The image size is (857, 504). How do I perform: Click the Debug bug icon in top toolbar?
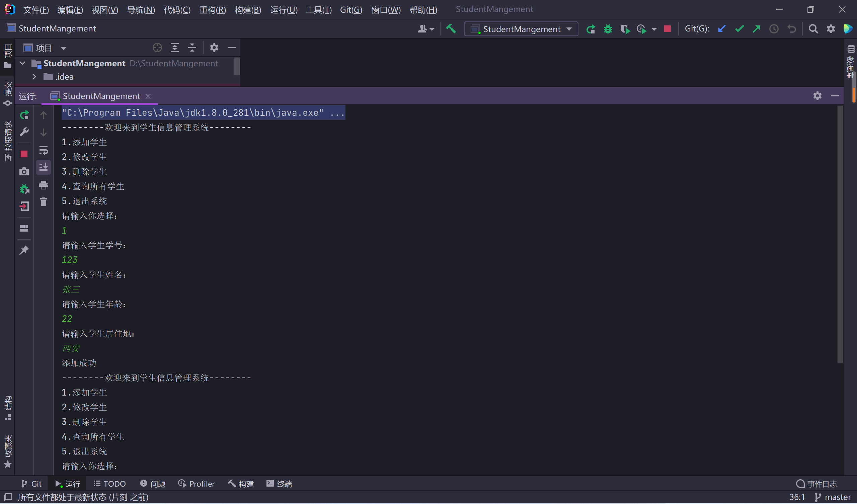(x=608, y=29)
